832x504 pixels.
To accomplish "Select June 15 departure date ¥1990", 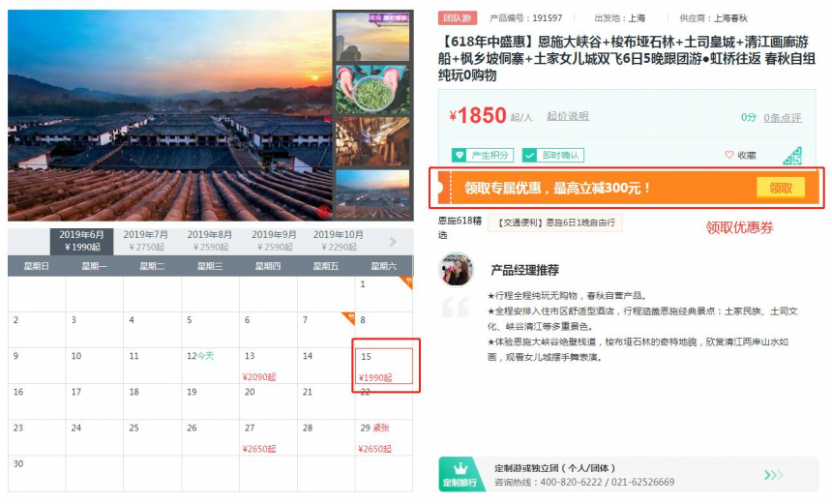I will pyautogui.click(x=384, y=366).
